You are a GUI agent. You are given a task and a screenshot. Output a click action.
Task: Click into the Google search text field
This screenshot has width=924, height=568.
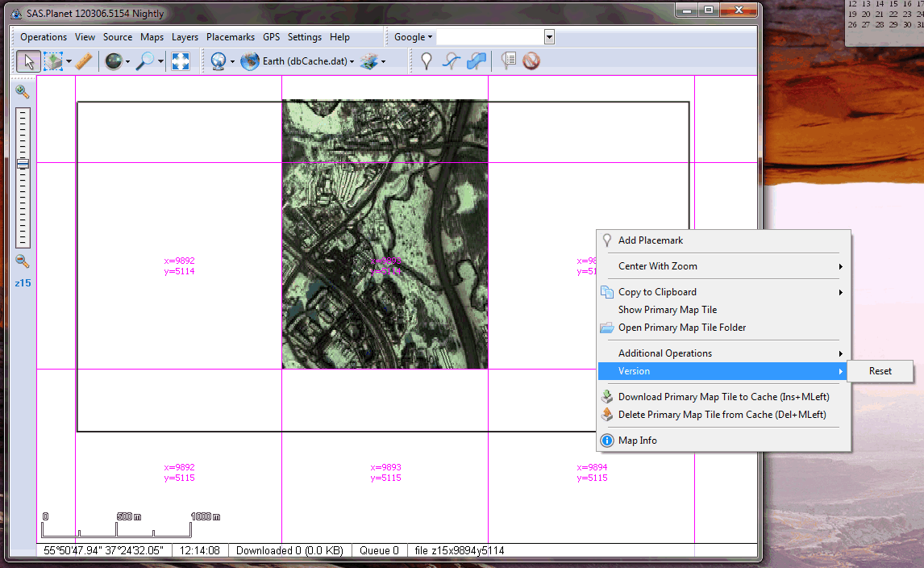(x=490, y=37)
